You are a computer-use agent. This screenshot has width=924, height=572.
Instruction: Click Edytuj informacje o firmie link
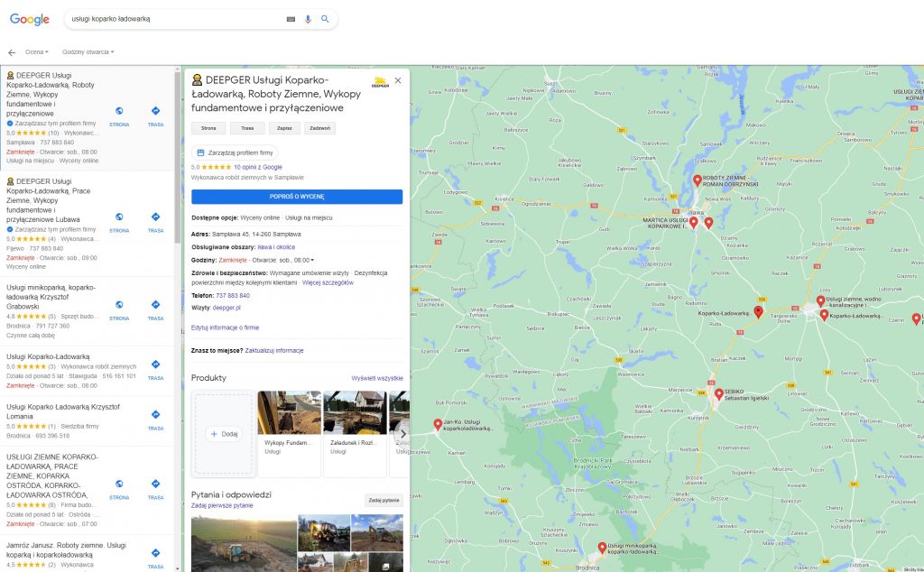tap(225, 328)
